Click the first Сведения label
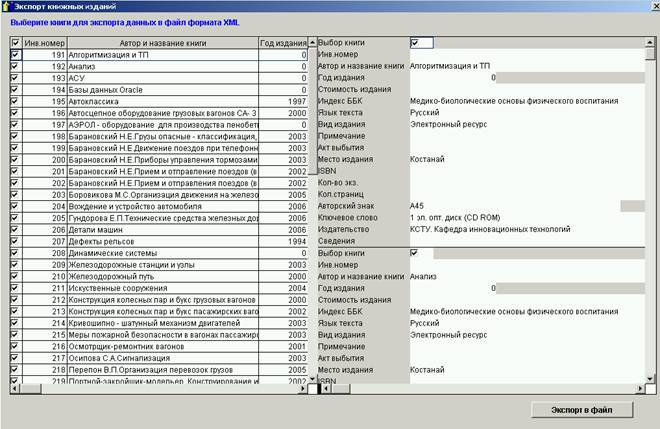This screenshot has width=660, height=429. click(x=336, y=241)
